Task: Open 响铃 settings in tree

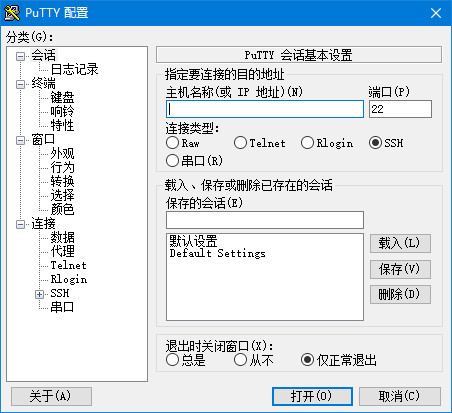Action: click(x=62, y=111)
